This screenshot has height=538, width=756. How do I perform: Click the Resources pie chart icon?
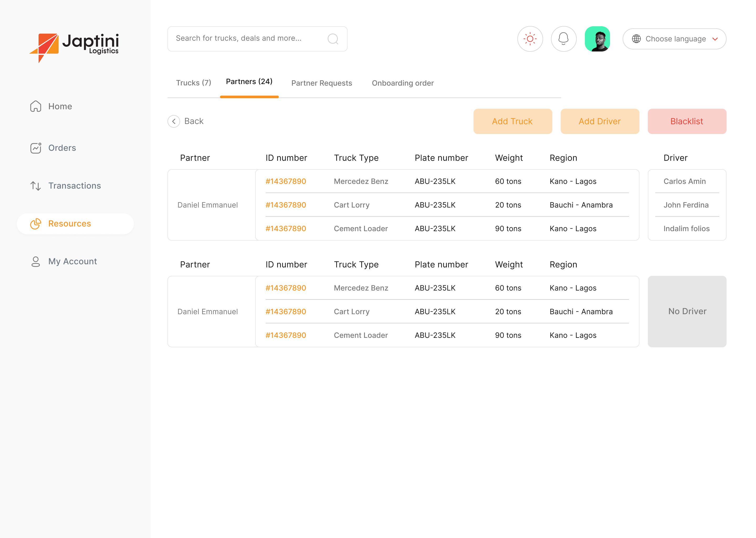click(x=36, y=224)
